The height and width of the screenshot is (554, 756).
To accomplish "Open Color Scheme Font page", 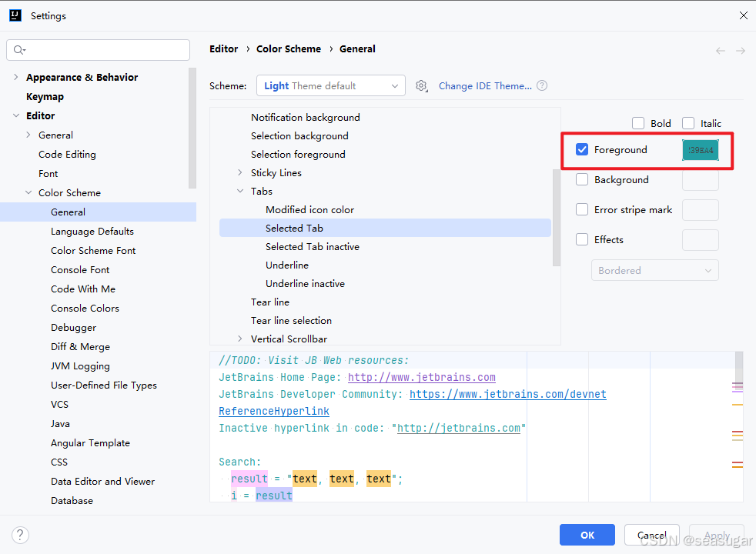I will click(x=93, y=251).
